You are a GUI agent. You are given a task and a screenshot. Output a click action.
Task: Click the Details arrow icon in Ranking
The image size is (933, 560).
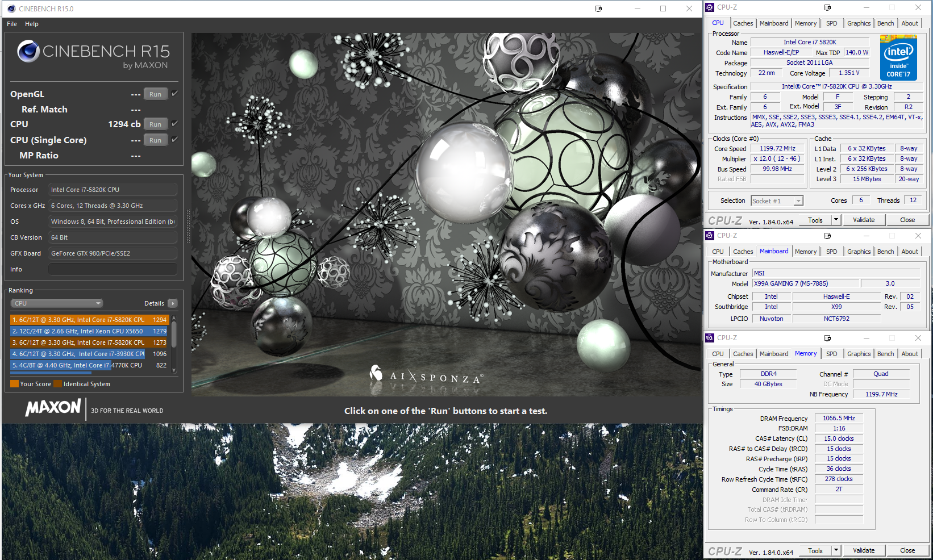173,303
